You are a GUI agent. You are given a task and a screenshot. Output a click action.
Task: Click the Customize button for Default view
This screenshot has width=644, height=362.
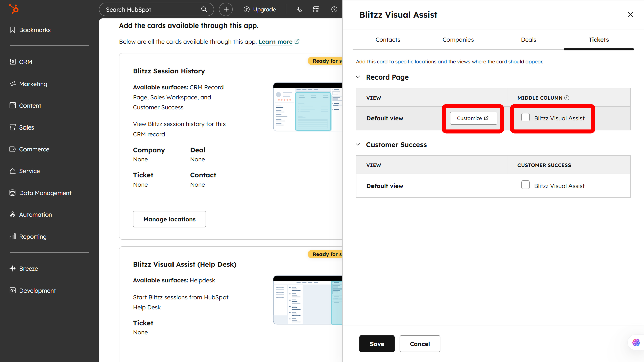pyautogui.click(x=473, y=118)
